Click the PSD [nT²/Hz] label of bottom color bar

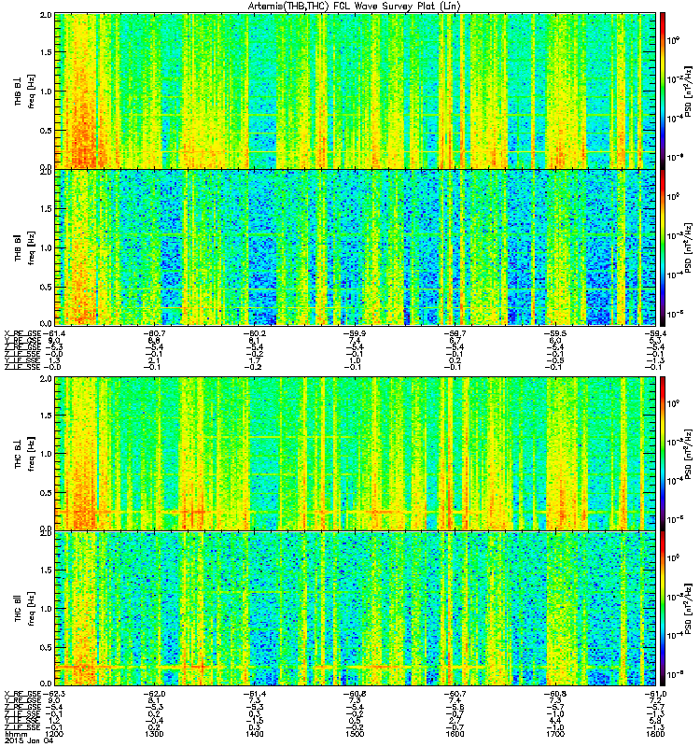pyautogui.click(x=688, y=609)
